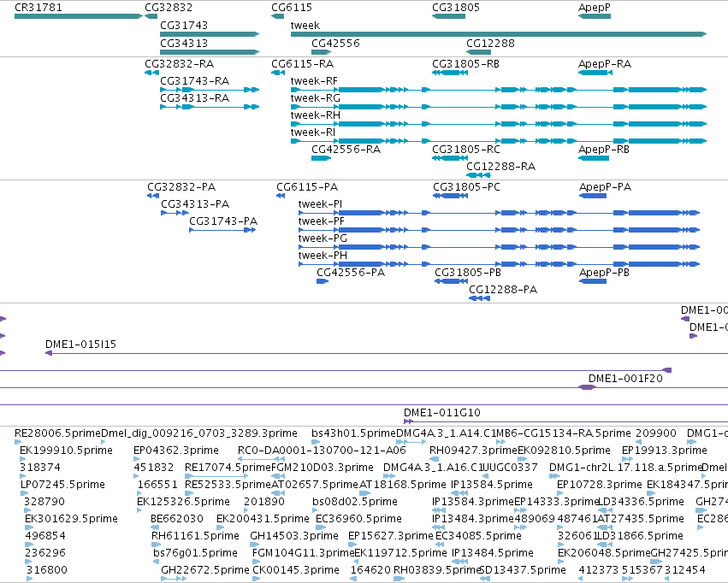Select the CG31805 gene label

click(x=456, y=8)
